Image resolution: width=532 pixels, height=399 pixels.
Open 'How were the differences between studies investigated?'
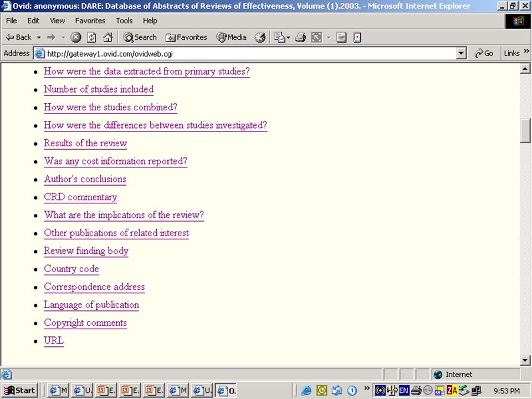[155, 126]
